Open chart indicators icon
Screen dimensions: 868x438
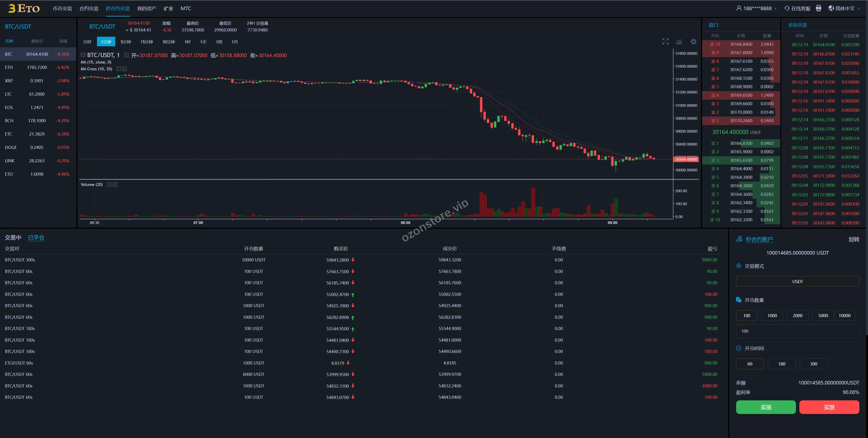click(679, 41)
